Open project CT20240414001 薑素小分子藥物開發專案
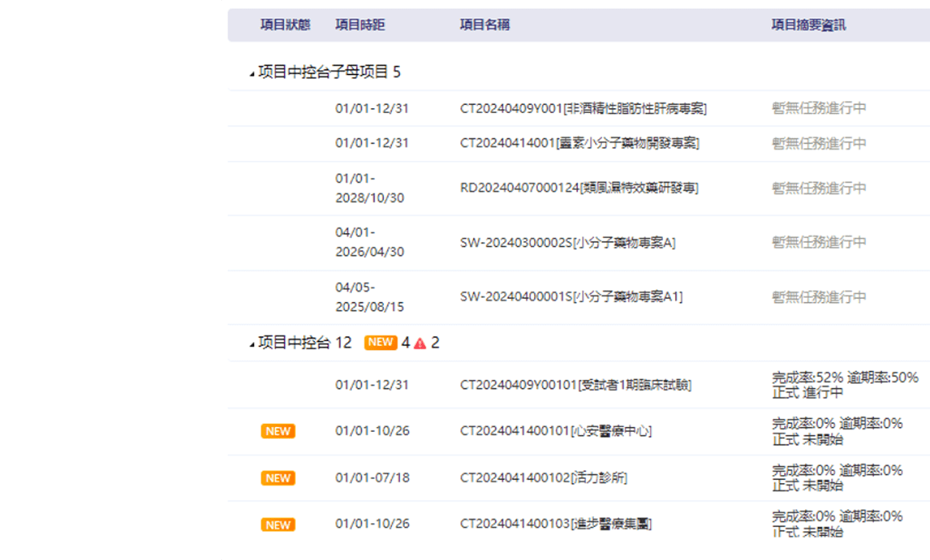The height and width of the screenshot is (560, 930). pos(579,143)
